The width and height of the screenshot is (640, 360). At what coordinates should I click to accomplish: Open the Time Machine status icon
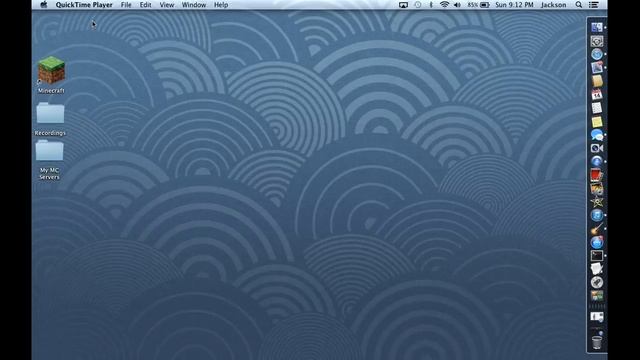click(x=418, y=5)
